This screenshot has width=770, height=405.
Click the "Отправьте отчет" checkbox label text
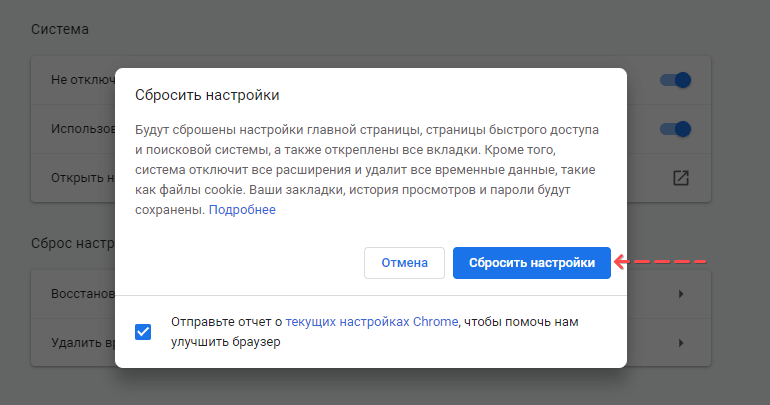point(226,322)
